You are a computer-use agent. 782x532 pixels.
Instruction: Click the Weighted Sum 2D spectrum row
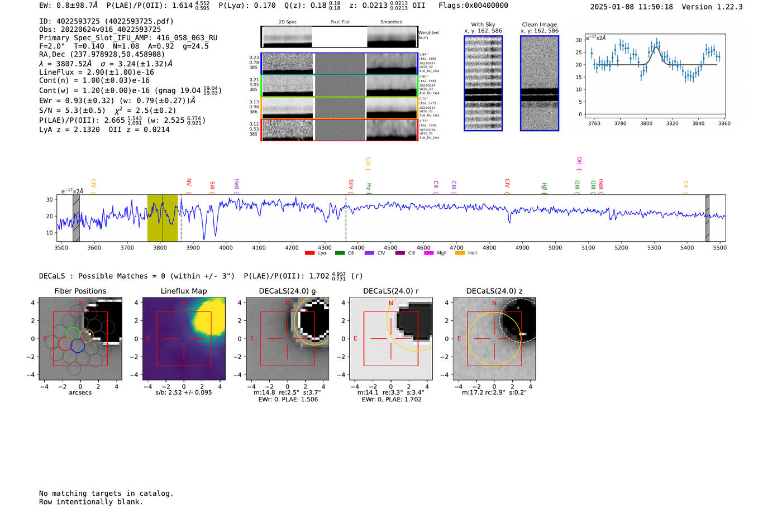tap(339, 37)
